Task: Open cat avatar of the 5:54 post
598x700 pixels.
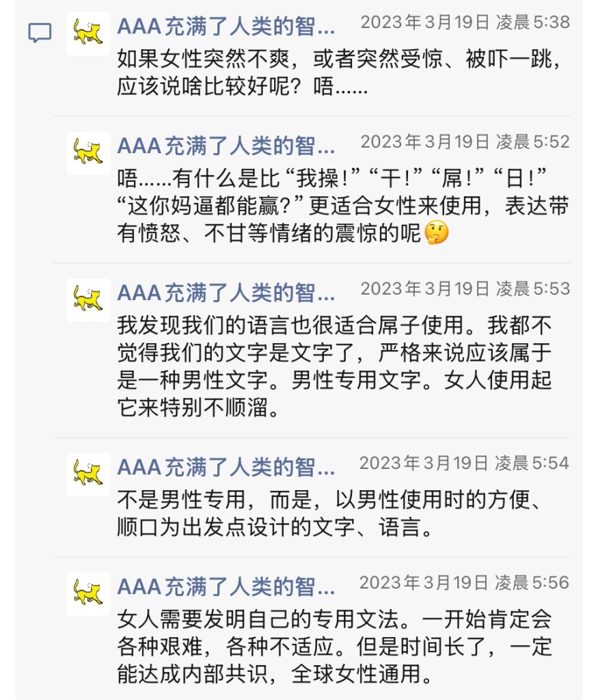Action: click(88, 474)
